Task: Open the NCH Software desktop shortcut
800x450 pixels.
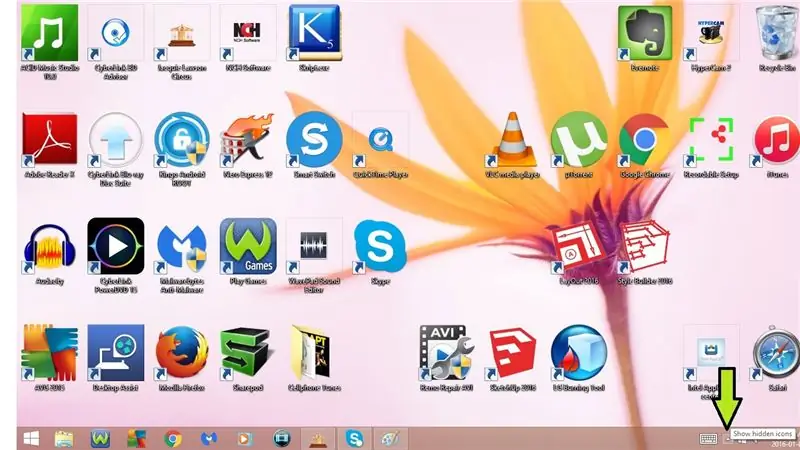Action: click(247, 34)
